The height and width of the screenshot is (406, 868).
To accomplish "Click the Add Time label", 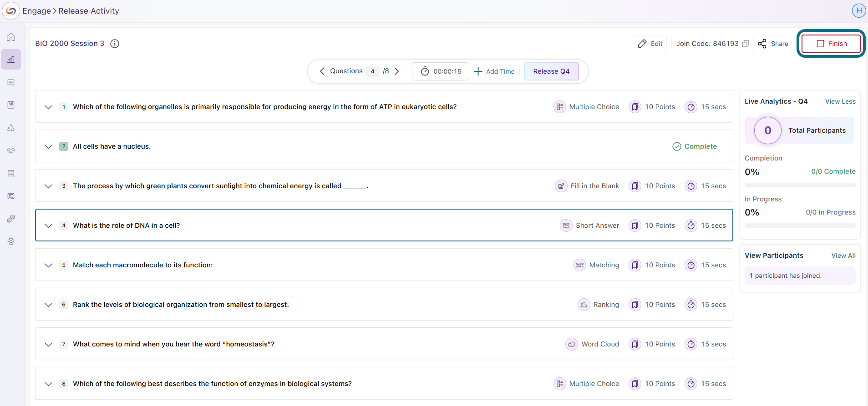I will pyautogui.click(x=500, y=71).
